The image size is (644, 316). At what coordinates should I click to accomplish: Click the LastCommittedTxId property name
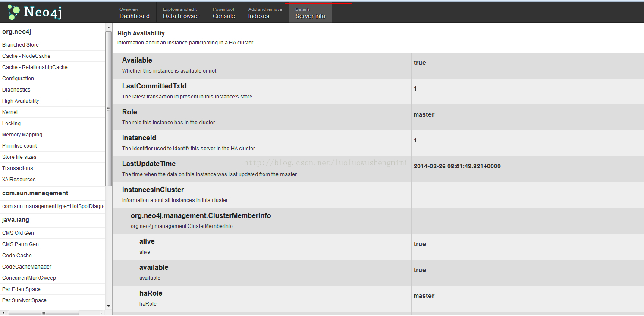point(154,86)
